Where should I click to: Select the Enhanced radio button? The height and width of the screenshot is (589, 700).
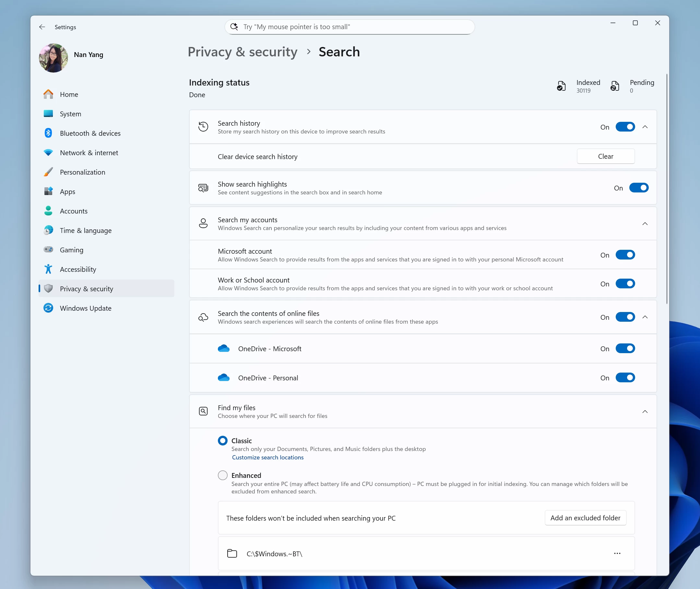(222, 475)
